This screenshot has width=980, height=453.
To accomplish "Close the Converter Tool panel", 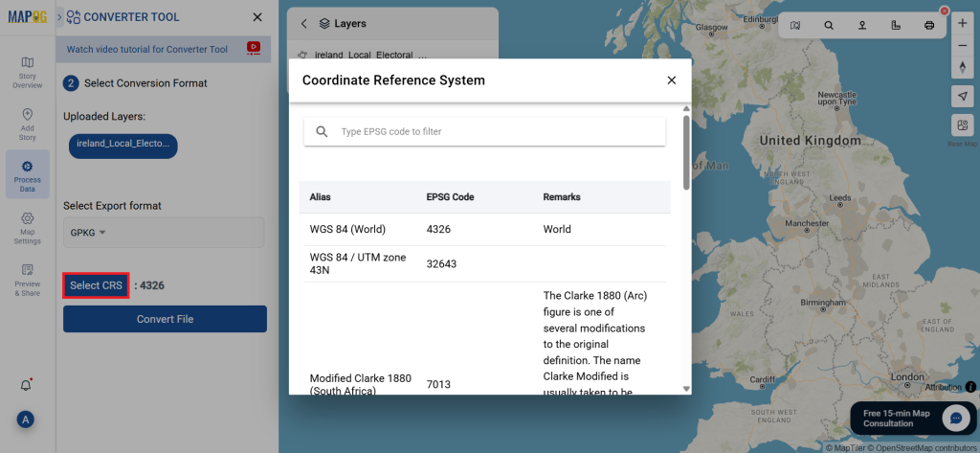I will [257, 17].
